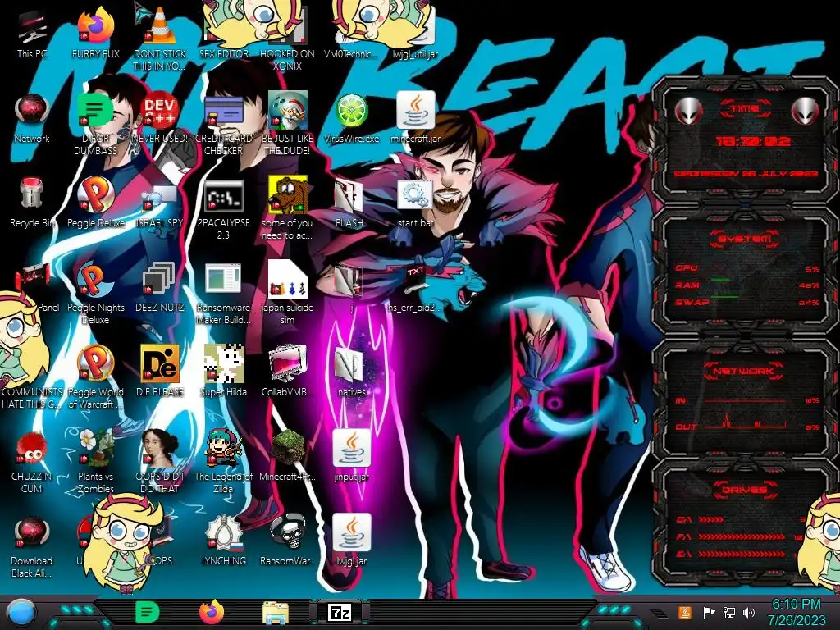Open the Start orb button
Viewport: 840px width, 630px height.
(22, 613)
